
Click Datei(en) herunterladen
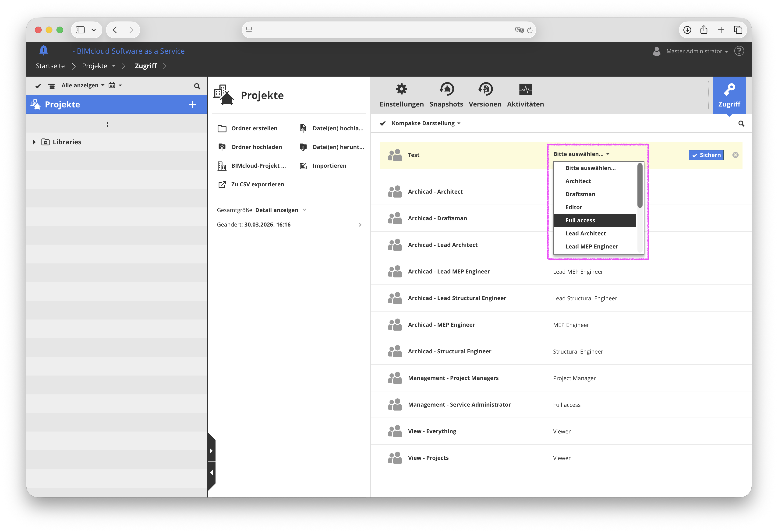(x=331, y=147)
